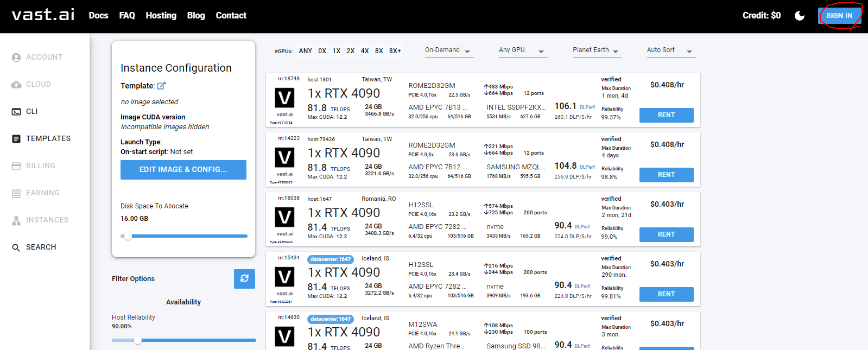Screen dimensions: 868x350
Task: Click datacenter:1647 badge on m:14630 row
Action: (331, 319)
